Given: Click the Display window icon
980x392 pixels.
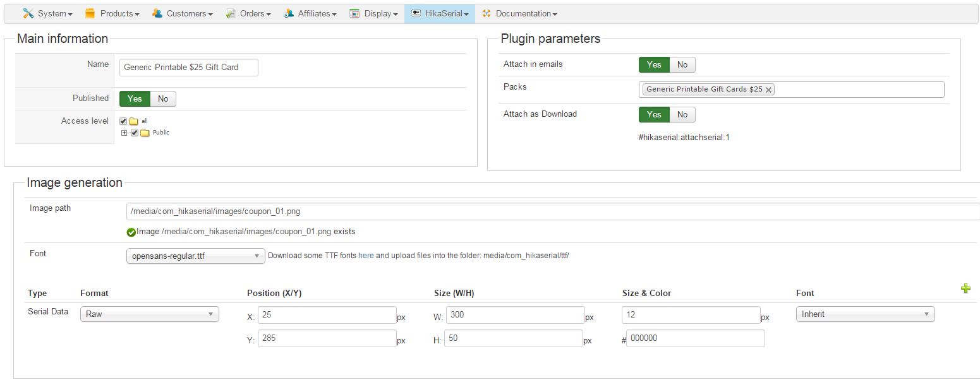Looking at the screenshot, I should pos(354,13).
